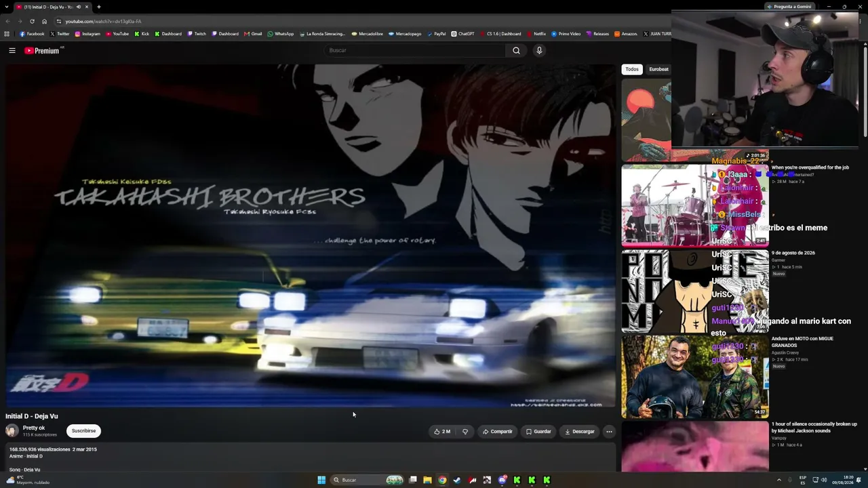This screenshot has width=868, height=488.
Task: Close the Initial D - Deja Vu tab
Action: (87, 7)
